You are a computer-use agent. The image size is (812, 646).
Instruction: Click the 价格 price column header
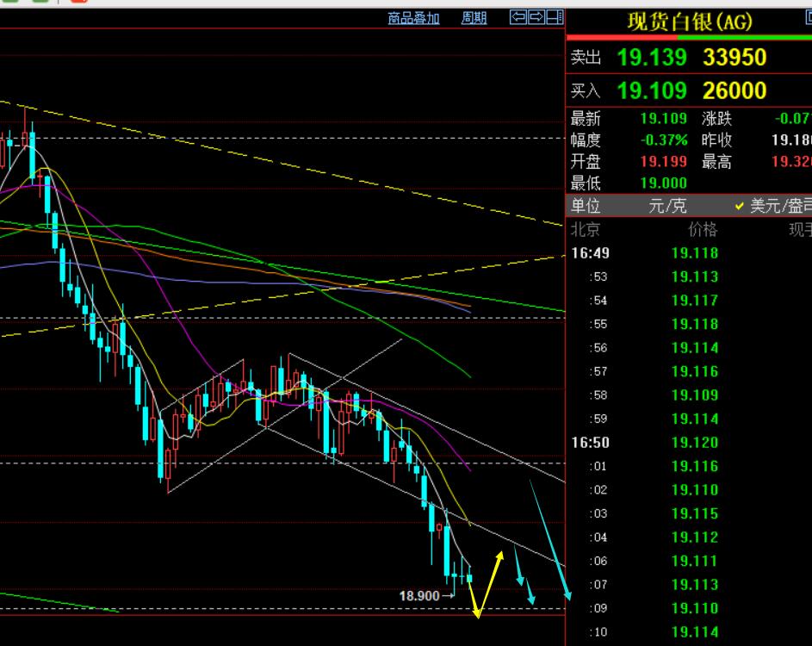(703, 229)
